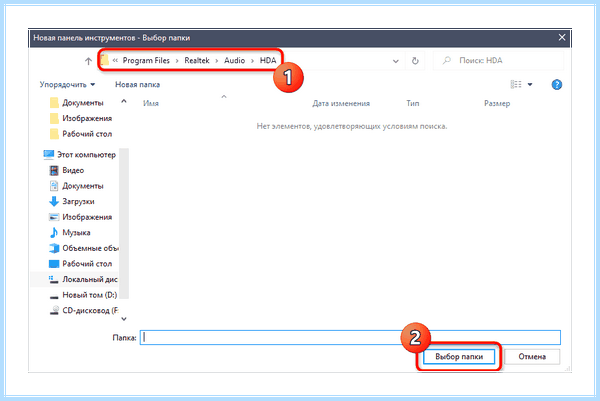The height and width of the screenshot is (401, 600).
Task: Click the Отмена button
Action: [x=532, y=357]
